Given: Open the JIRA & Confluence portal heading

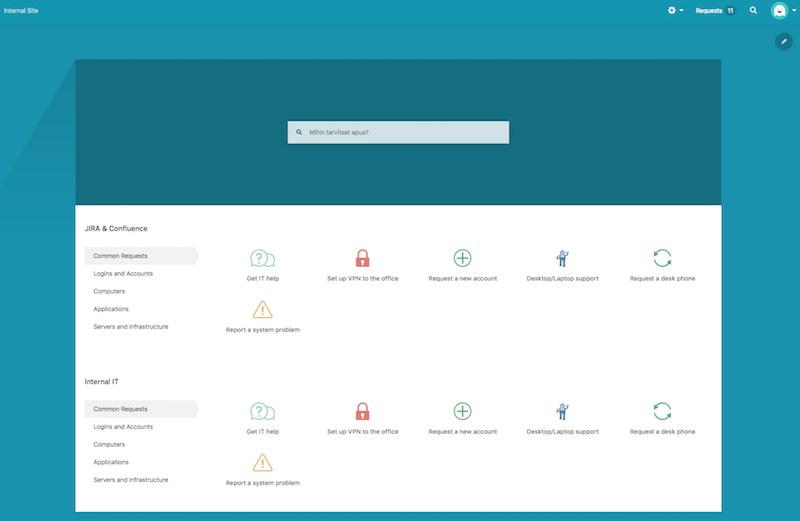Looking at the screenshot, I should point(116,229).
